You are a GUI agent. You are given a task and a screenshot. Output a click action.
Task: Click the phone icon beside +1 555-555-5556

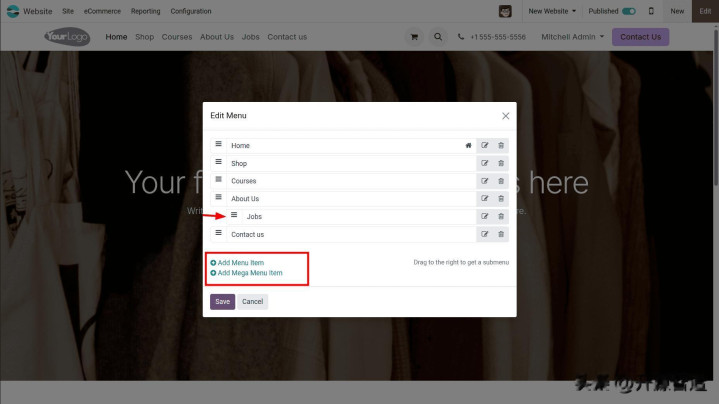pos(461,37)
